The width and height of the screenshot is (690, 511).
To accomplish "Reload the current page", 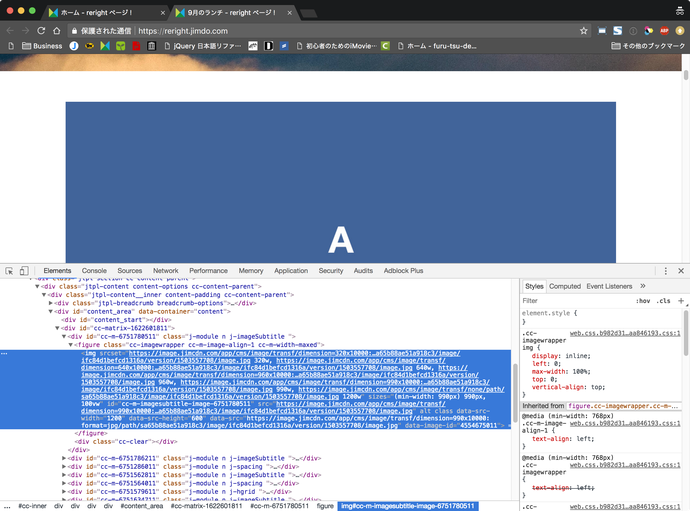I will [x=41, y=31].
